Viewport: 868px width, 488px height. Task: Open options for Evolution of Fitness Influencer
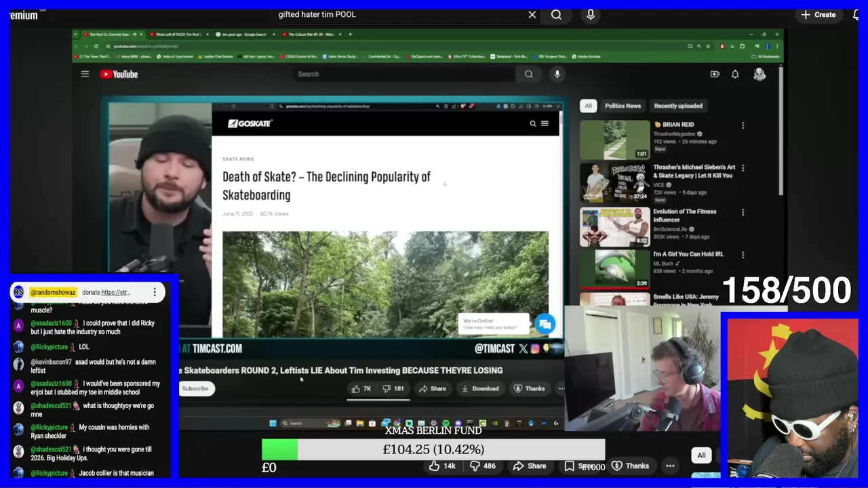(x=743, y=212)
